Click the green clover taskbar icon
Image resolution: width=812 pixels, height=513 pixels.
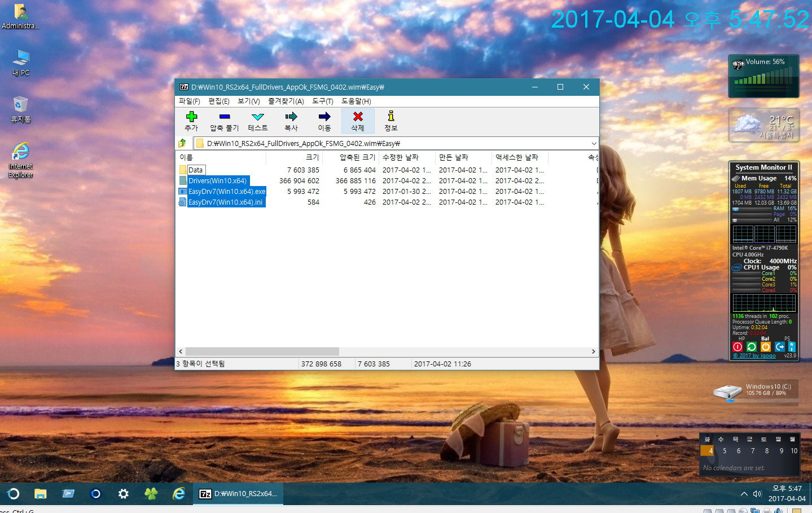tap(151, 494)
